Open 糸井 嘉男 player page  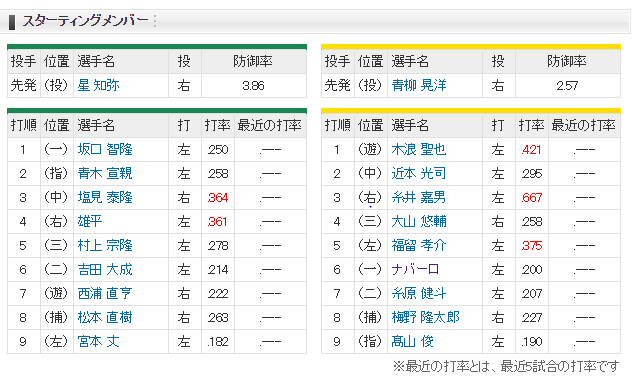pos(419,197)
